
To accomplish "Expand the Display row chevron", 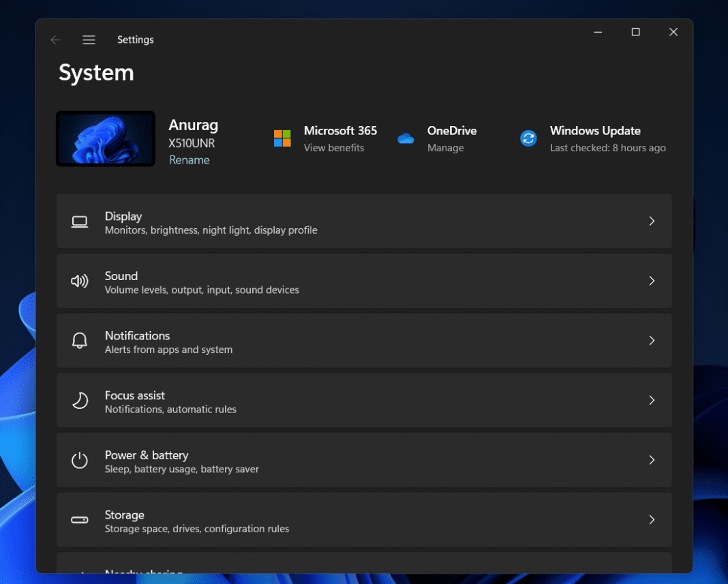I will (x=652, y=221).
